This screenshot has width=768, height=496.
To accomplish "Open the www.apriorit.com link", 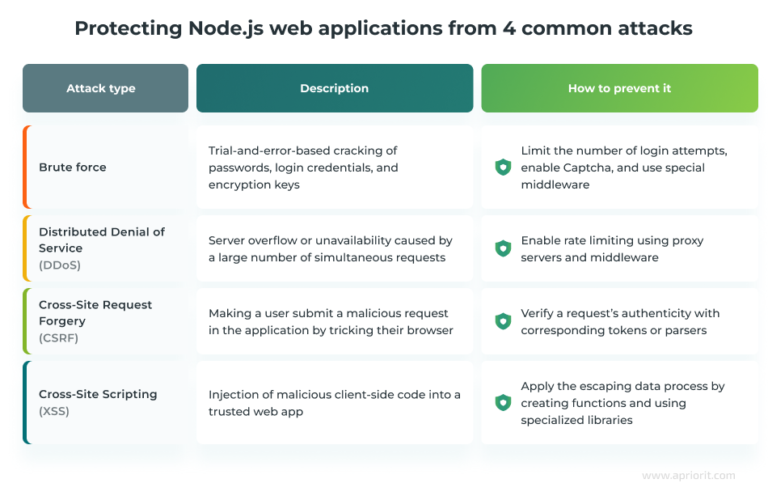I will pos(690,476).
